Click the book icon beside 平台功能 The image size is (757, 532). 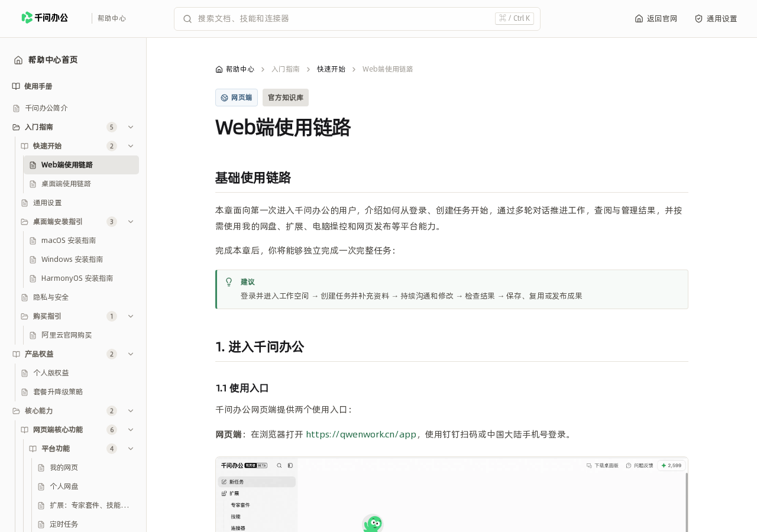33,449
